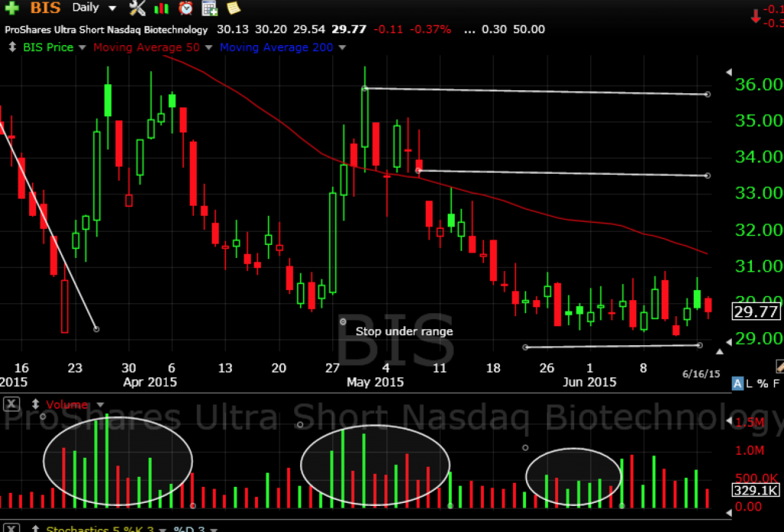Click the current price box 29.77
Image resolution: width=784 pixels, height=532 pixels.
click(x=756, y=312)
